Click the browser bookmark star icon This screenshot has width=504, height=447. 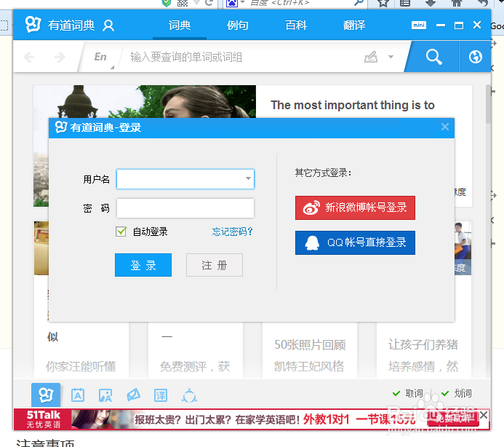383,3
